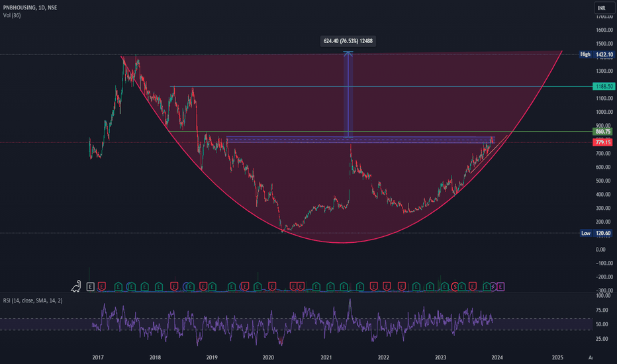Select the RSI (14, close, SMA, 14, 2) legend
Screen dimensions: 617x364
[x=32, y=300]
